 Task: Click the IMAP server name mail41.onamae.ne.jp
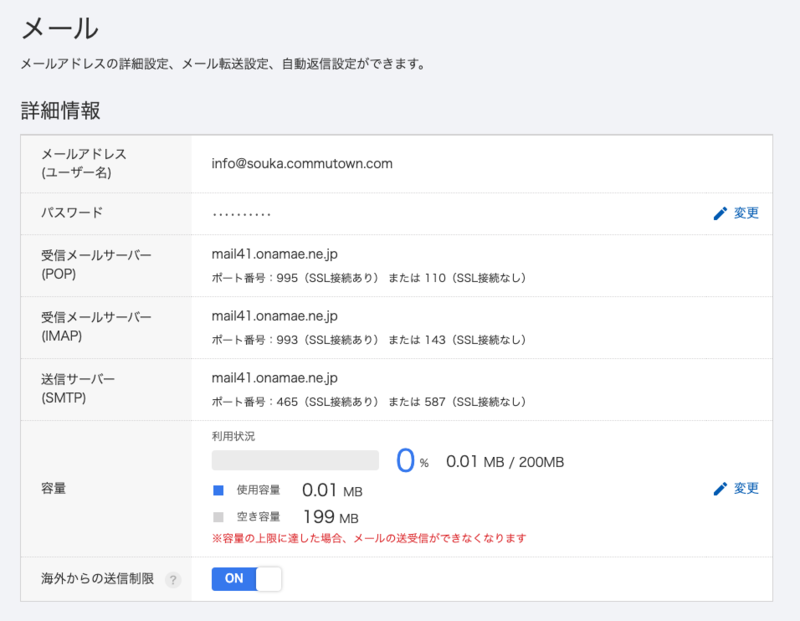(x=275, y=317)
